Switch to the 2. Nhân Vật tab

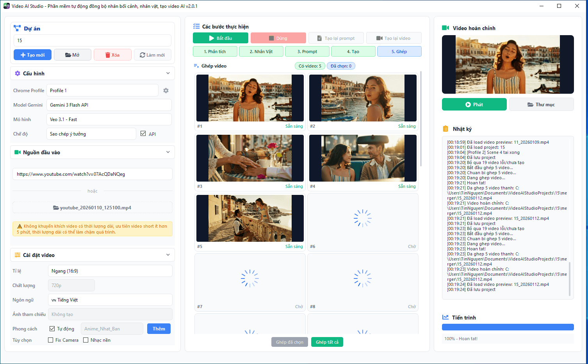click(x=261, y=51)
